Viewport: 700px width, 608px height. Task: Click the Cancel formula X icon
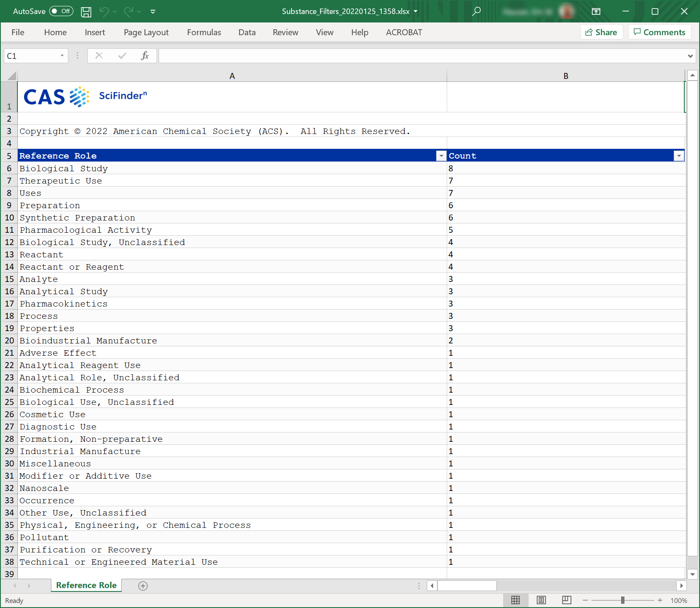click(99, 56)
